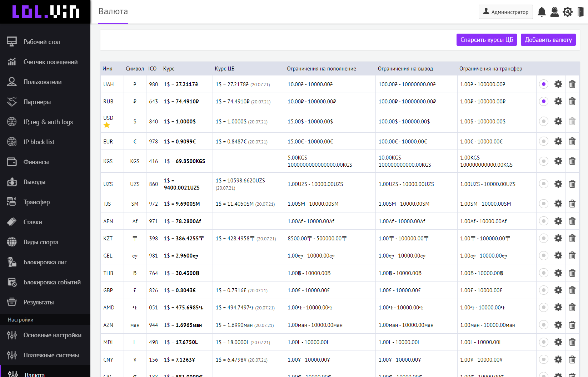Click the USD default star icon
Image resolution: width=588 pixels, height=377 pixels.
click(107, 125)
